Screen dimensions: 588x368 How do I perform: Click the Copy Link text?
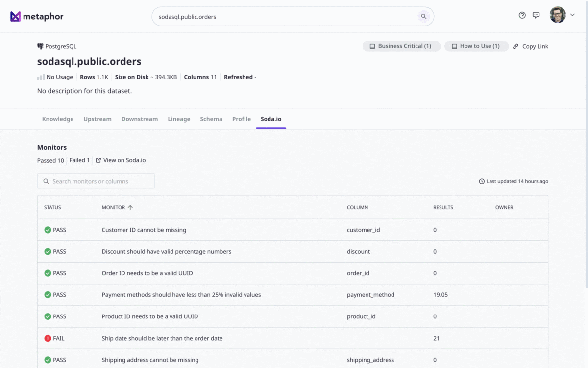pos(535,46)
